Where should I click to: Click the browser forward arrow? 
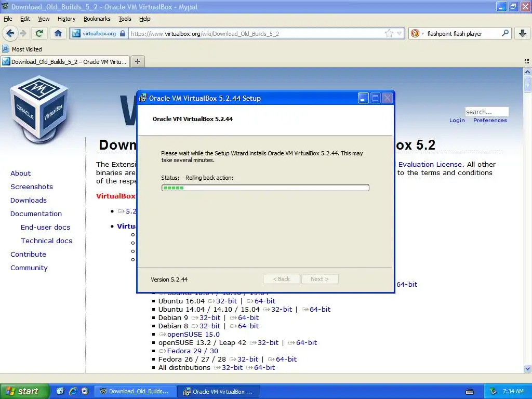pos(23,33)
